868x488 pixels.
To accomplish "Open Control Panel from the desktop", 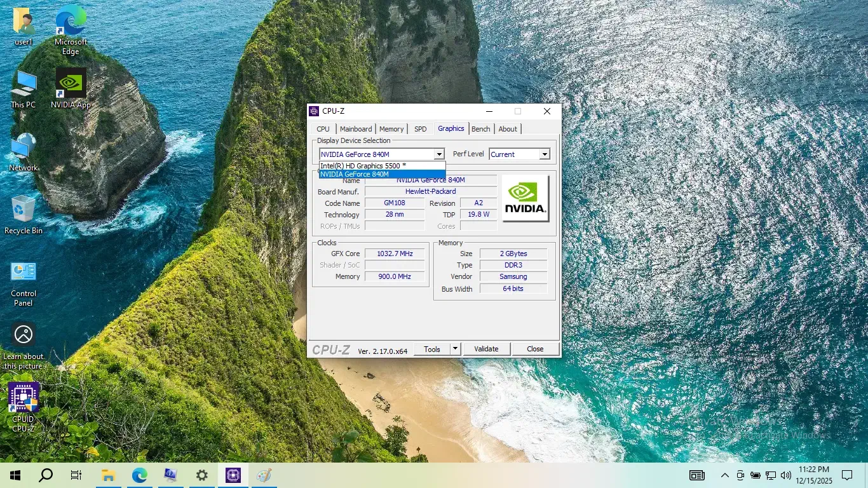I will coord(23,271).
